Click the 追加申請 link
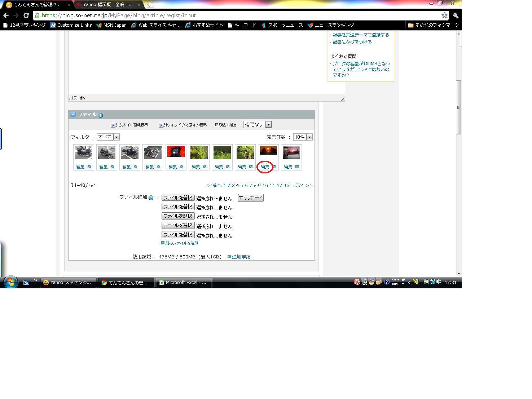 [241, 257]
